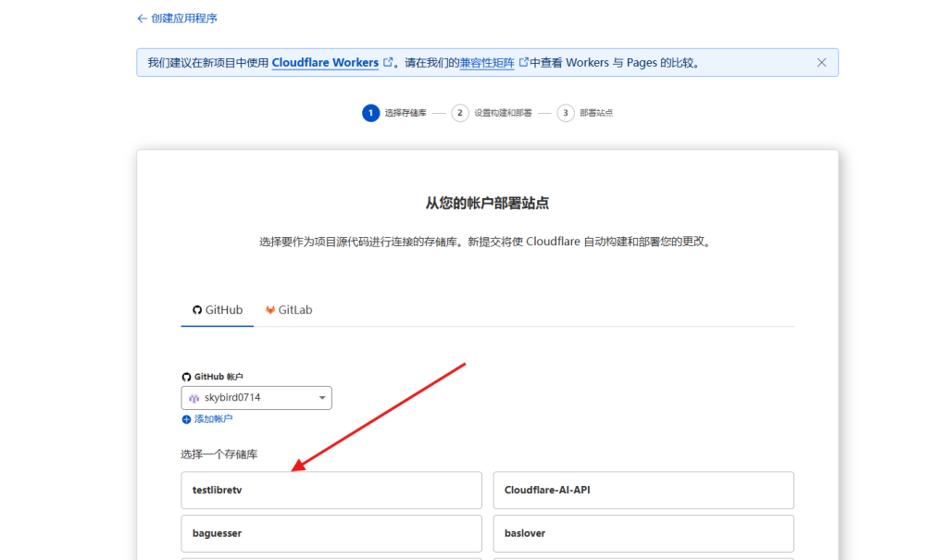Click the back arrow icon at top
This screenshot has width=948, height=560.
tap(142, 19)
